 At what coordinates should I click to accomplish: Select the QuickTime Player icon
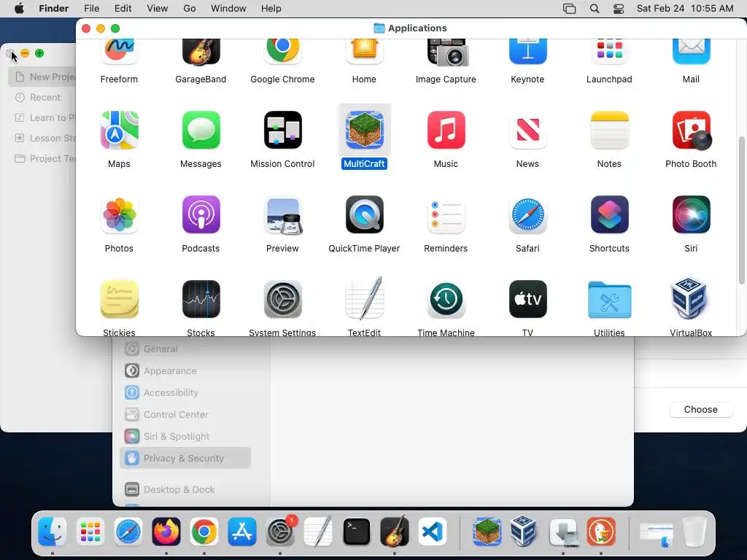pos(365,215)
